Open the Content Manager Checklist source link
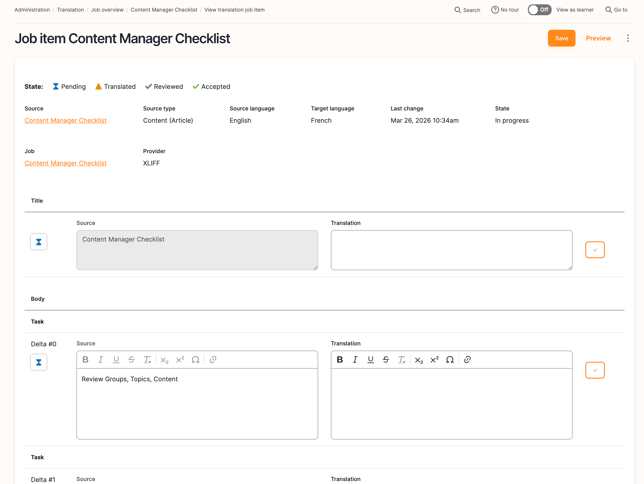644x484 pixels. 65,120
